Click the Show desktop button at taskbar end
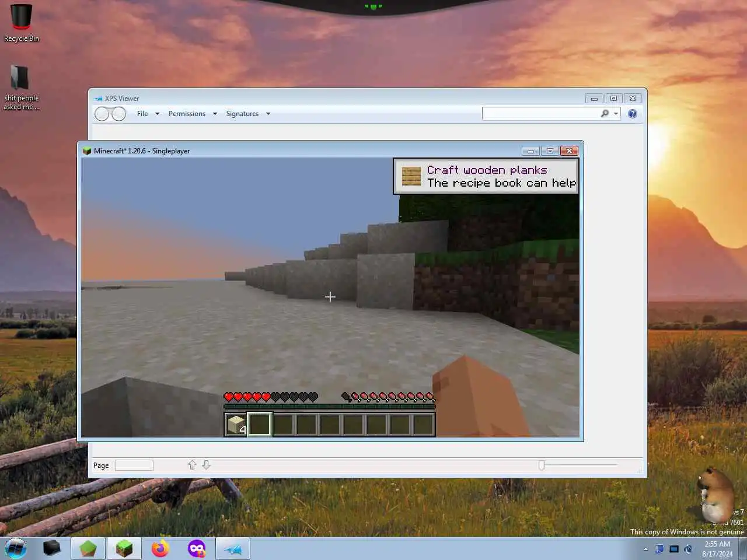 tap(742, 549)
